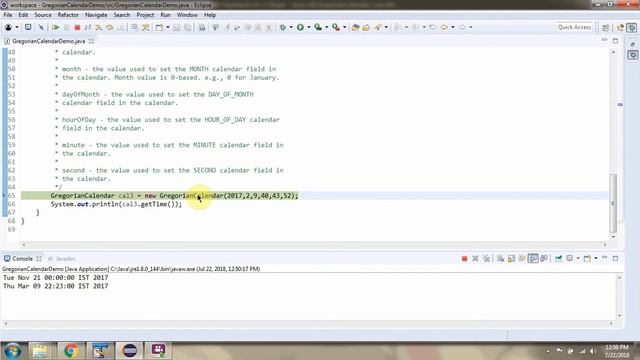Screen dimensions: 640x360
Task: Click the Disconnect icon in the toolbar
Action: 88,27
